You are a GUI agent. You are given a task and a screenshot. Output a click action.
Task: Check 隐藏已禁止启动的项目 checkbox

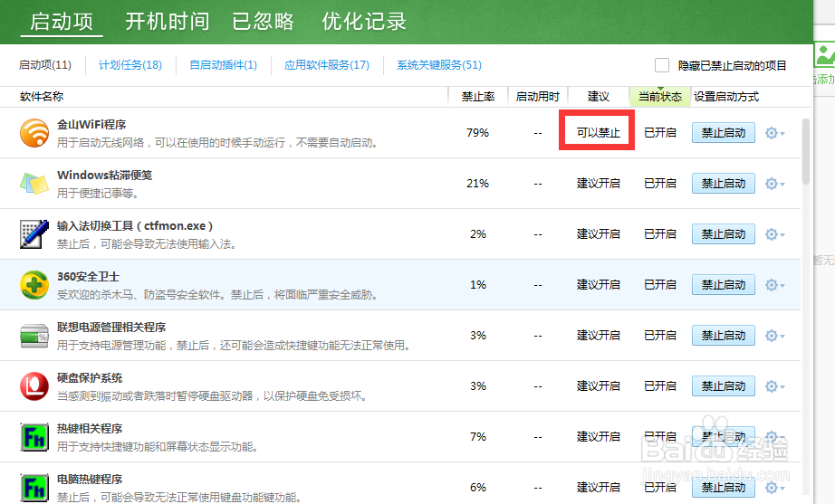(662, 65)
